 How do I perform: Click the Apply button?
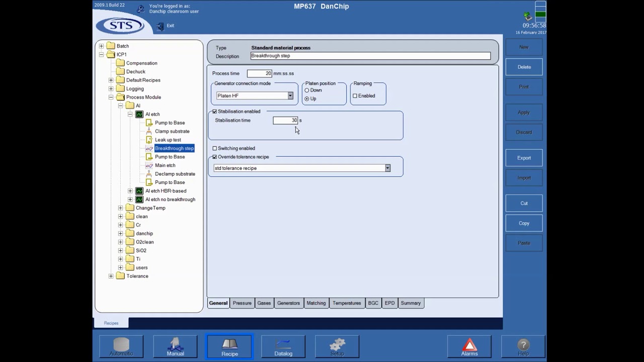click(524, 113)
